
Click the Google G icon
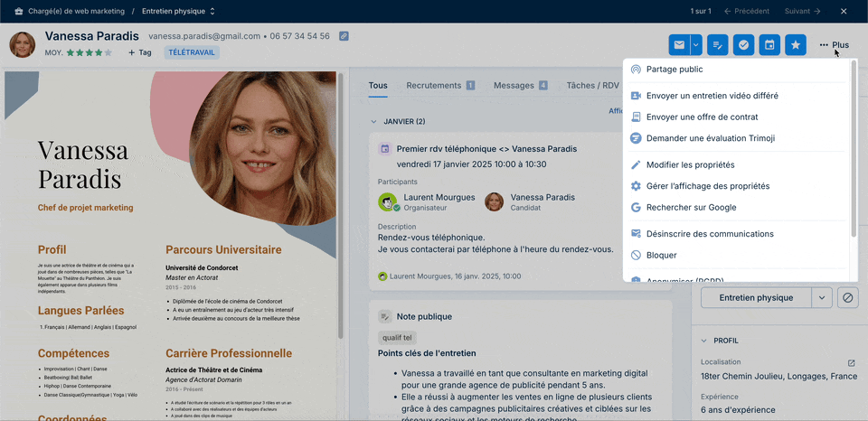coord(636,208)
